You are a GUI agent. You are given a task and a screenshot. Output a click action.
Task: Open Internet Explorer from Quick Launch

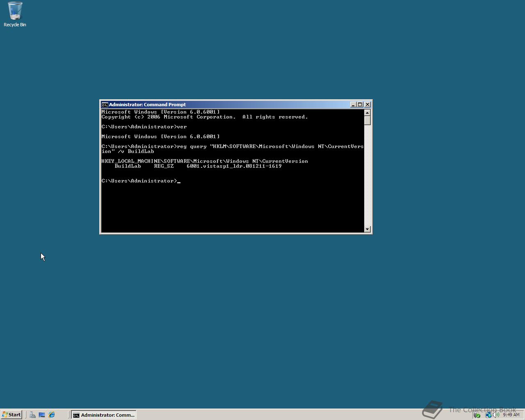(52, 415)
